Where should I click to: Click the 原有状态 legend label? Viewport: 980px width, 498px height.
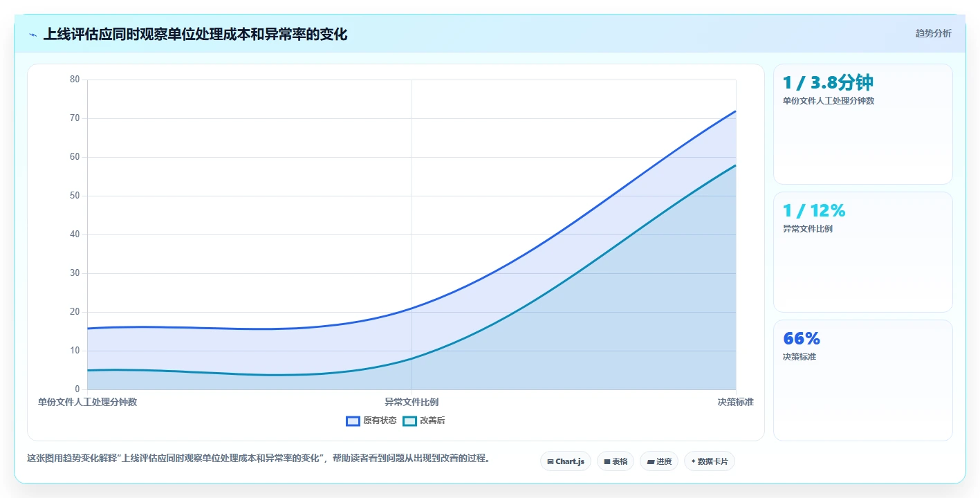[x=380, y=421]
